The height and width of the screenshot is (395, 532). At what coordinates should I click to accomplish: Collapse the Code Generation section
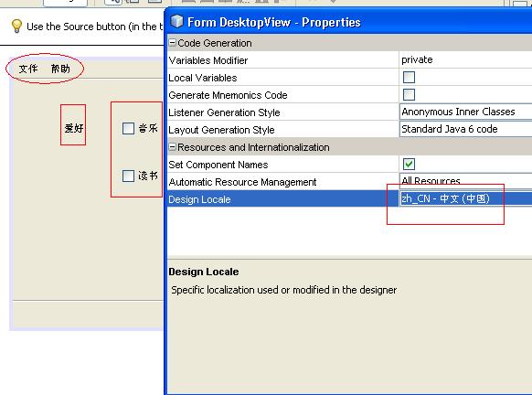coord(173,43)
